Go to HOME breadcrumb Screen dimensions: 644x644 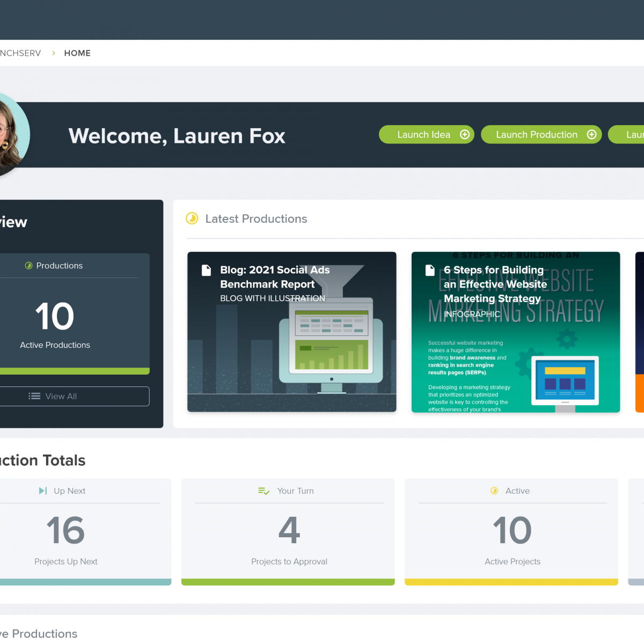(x=77, y=53)
